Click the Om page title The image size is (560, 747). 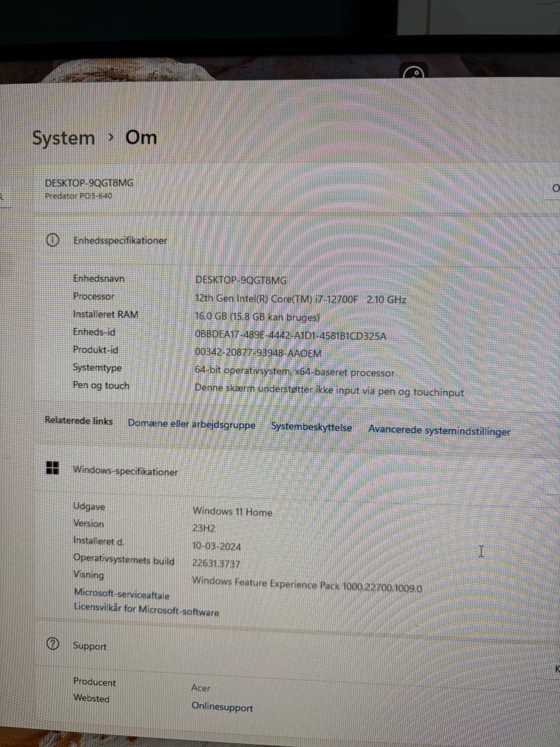(141, 138)
